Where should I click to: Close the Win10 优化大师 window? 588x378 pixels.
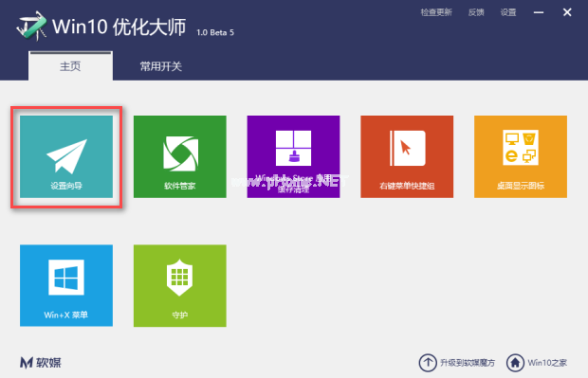pos(567,12)
